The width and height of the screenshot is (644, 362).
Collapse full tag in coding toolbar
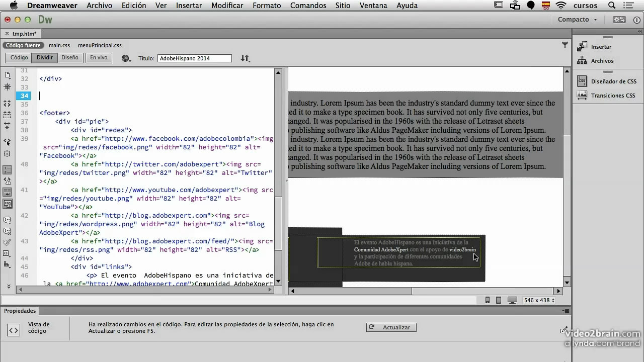click(x=8, y=103)
